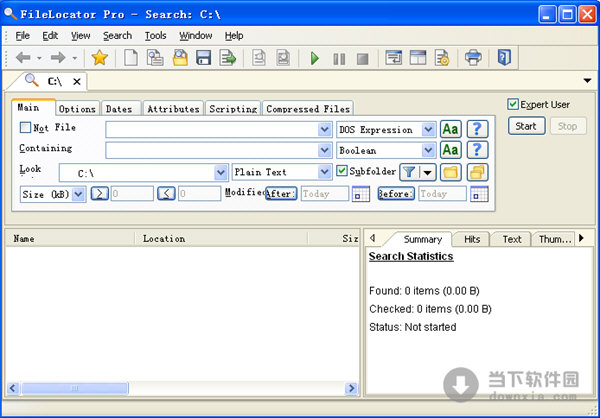Click the scrollbar left arrow

click(13, 389)
